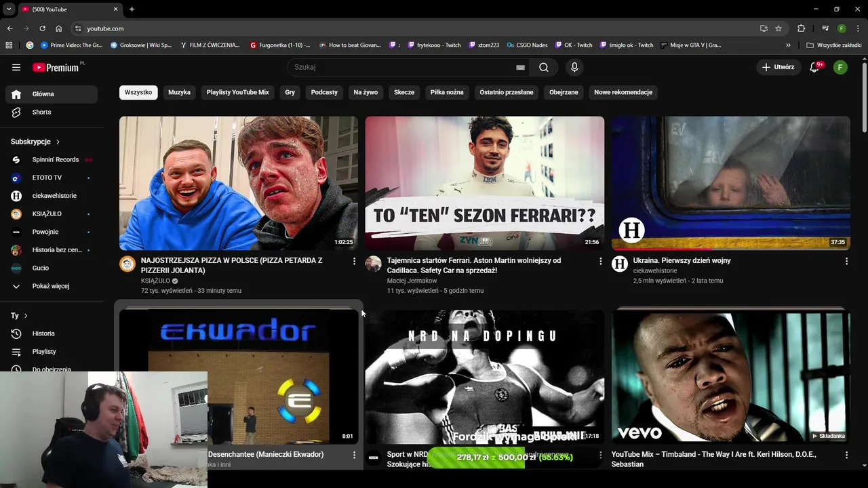Open more options for Ferrari video
Image resolution: width=868 pixels, height=488 pixels.
pos(600,261)
